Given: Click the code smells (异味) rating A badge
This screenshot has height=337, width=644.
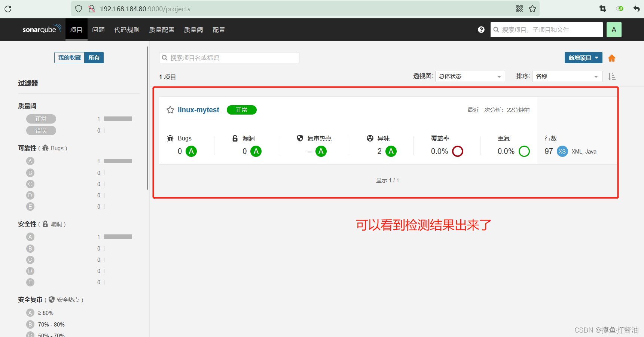Looking at the screenshot, I should (x=391, y=151).
